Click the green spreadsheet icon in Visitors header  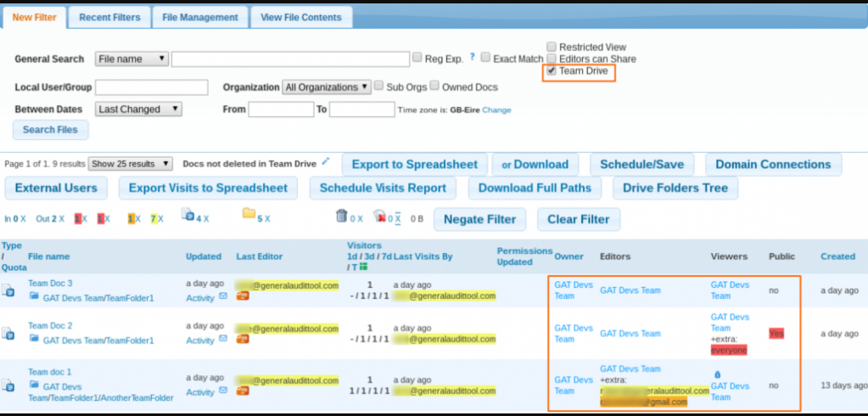pyautogui.click(x=363, y=267)
